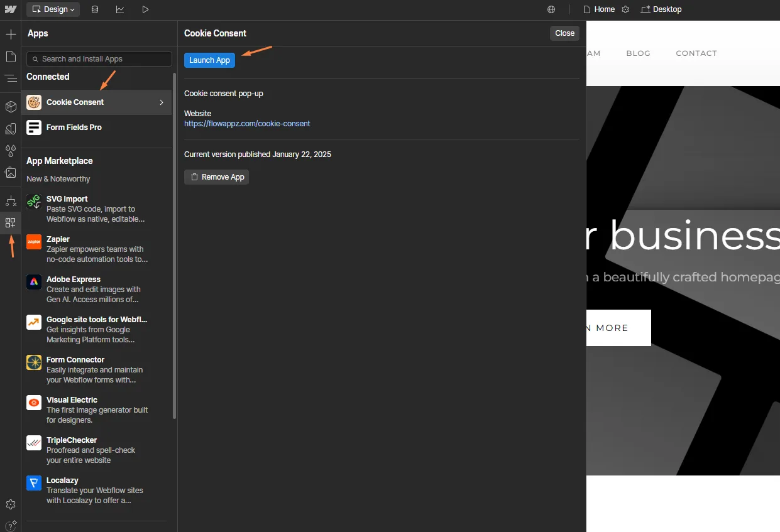Open the Home page settings gear
The image size is (780, 532).
coord(625,9)
